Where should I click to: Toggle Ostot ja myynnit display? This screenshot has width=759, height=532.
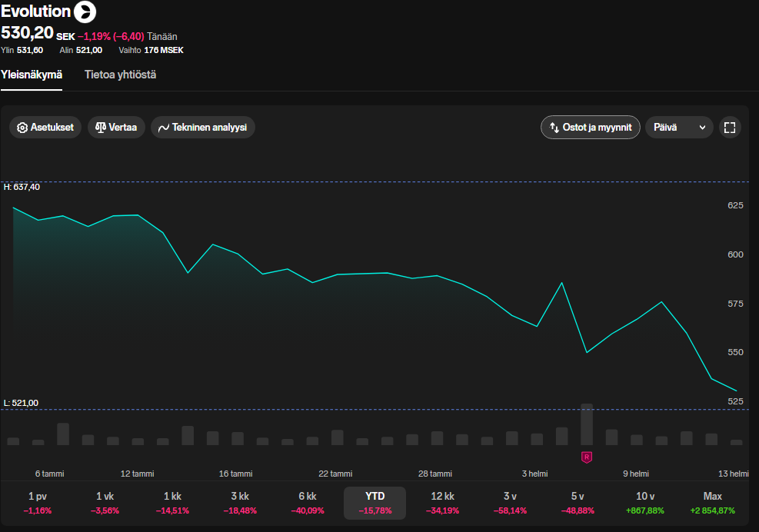(x=590, y=128)
